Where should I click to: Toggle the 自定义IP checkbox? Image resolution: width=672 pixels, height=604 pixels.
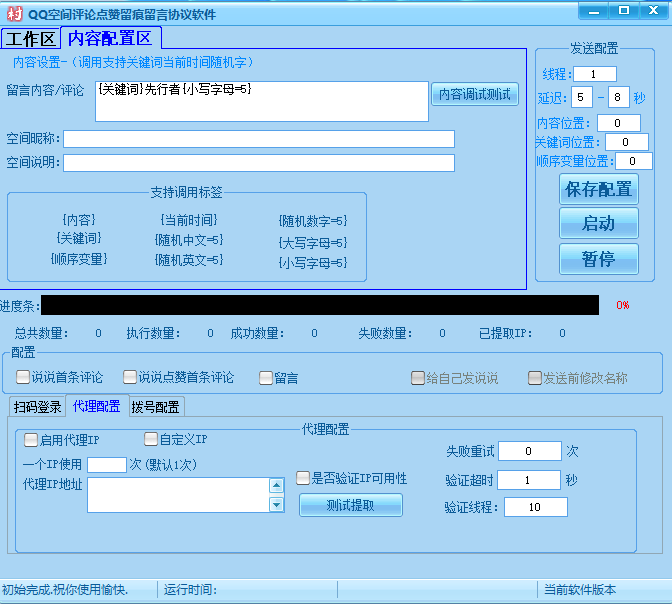pyautogui.click(x=151, y=439)
